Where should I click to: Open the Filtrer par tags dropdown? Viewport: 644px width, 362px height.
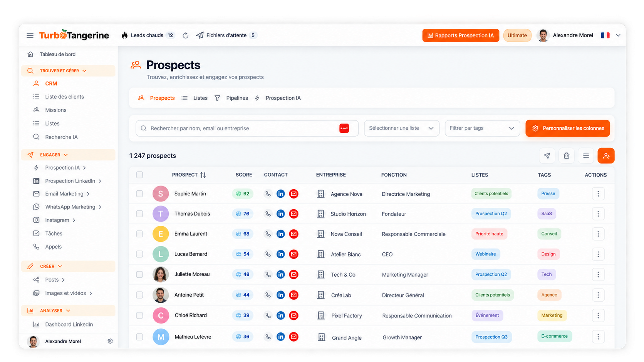(x=482, y=128)
